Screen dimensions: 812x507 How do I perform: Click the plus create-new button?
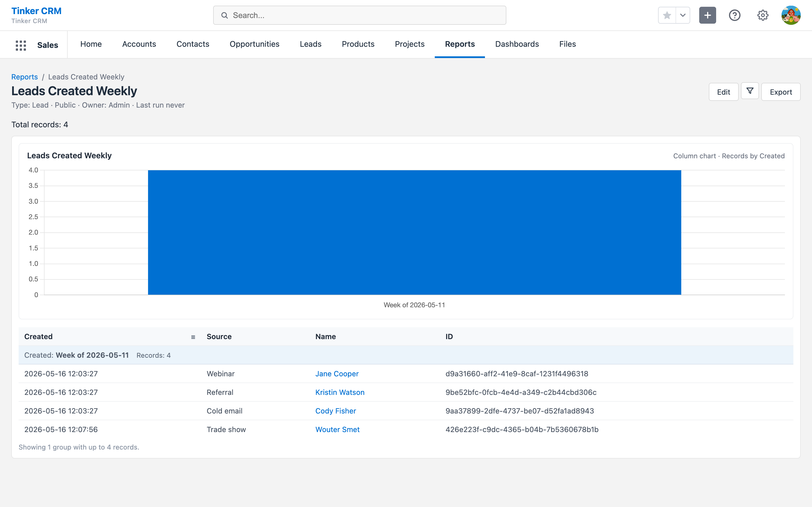708,15
